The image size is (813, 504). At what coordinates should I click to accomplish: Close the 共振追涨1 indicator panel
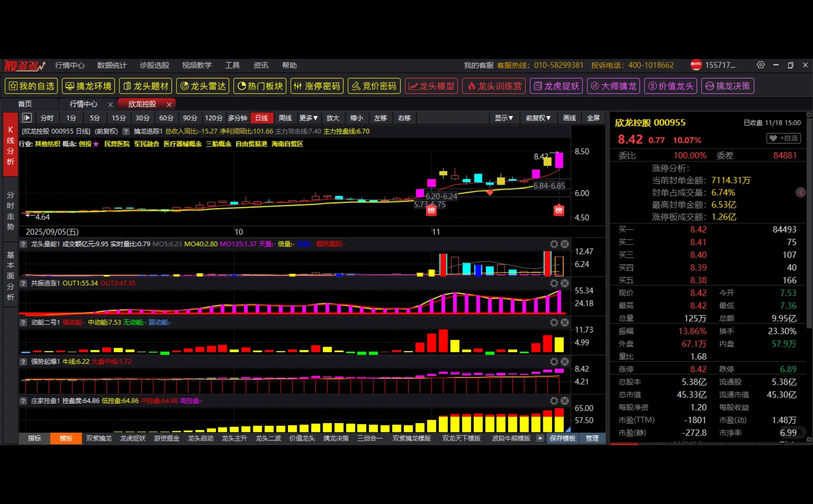click(564, 283)
